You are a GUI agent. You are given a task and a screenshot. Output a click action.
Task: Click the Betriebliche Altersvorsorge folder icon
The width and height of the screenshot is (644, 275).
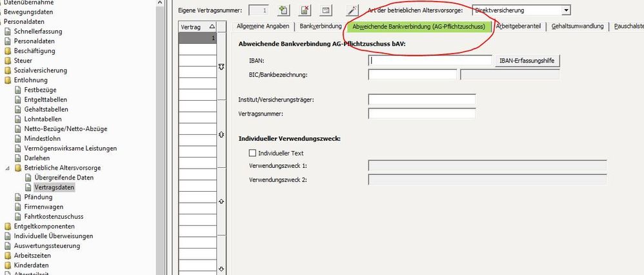(x=17, y=168)
